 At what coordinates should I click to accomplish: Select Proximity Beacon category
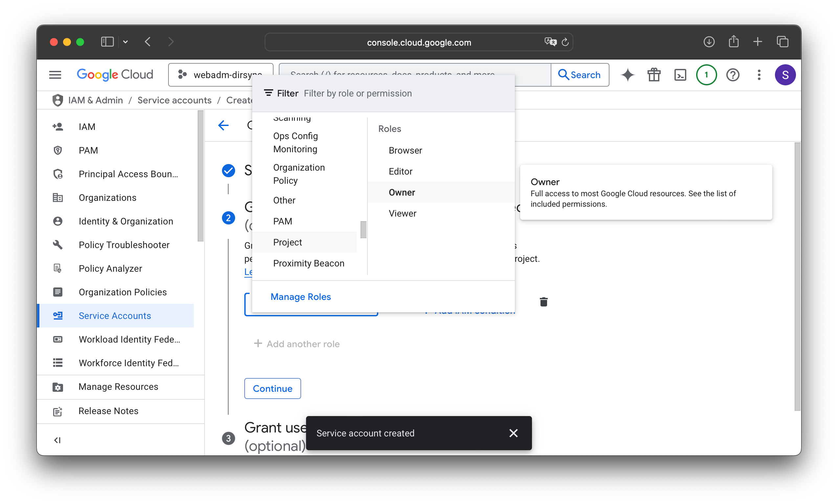[304, 263]
